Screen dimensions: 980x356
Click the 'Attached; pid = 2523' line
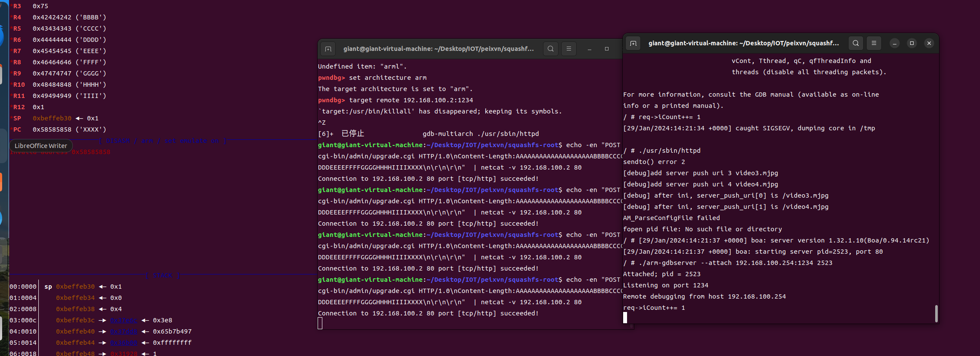pos(662,274)
